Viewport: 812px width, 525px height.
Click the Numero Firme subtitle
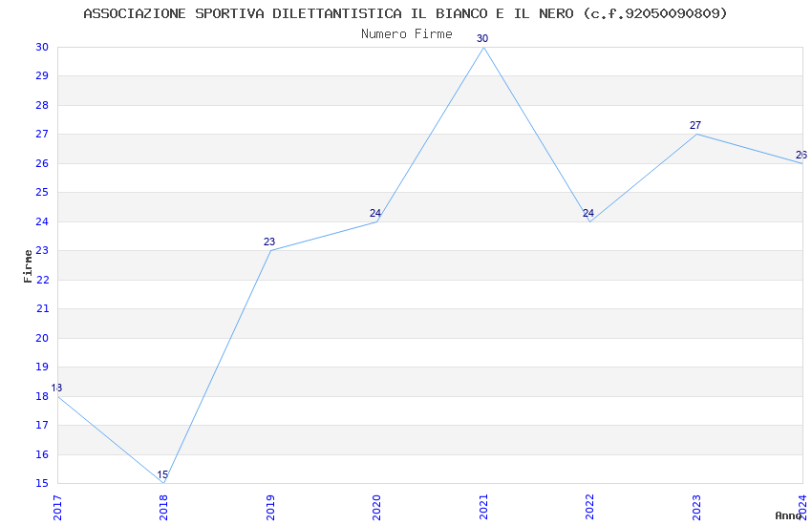tap(407, 33)
